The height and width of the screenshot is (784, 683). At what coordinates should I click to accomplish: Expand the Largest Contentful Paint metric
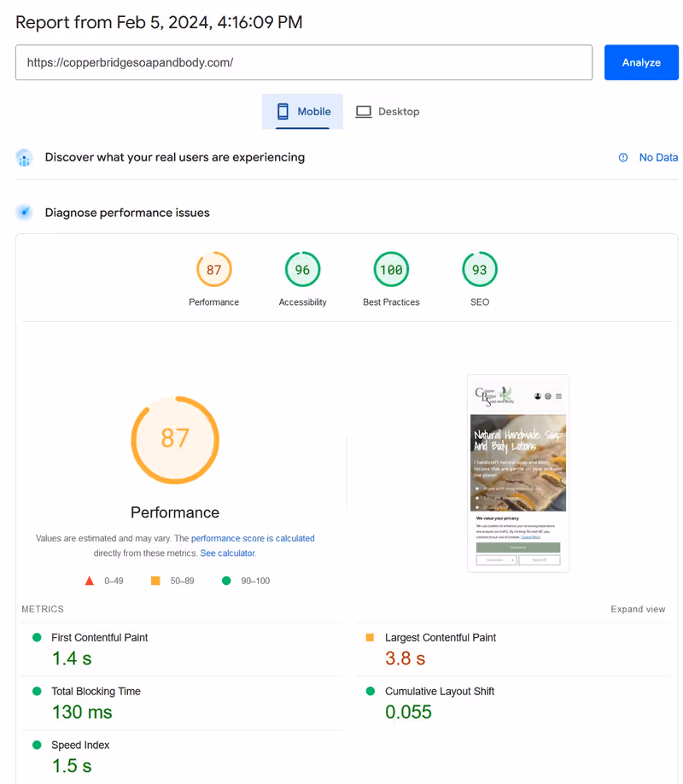[440, 638]
